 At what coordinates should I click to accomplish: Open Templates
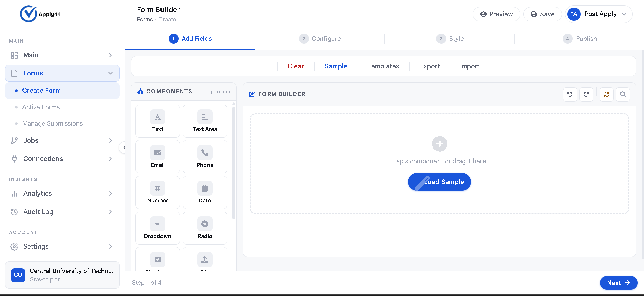(x=383, y=66)
